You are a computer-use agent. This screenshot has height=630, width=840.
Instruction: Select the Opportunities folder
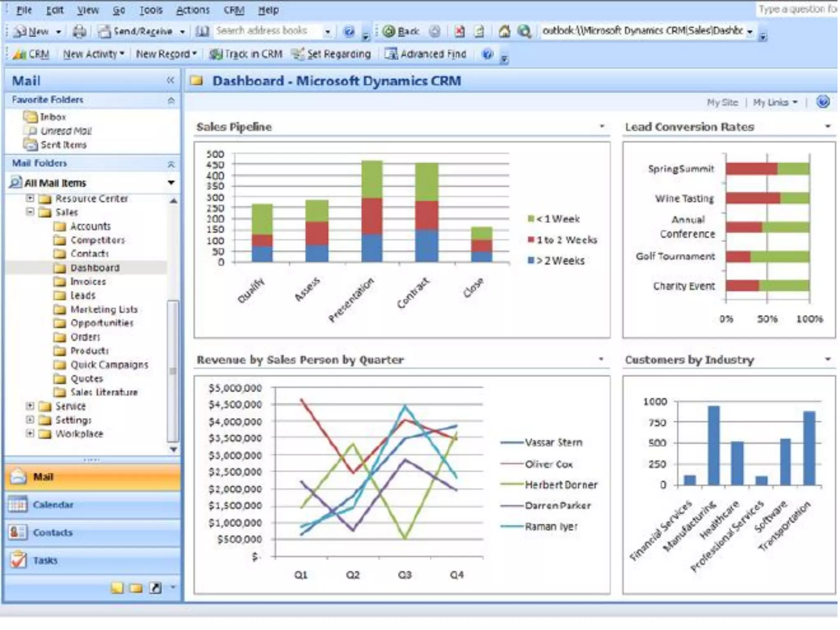coord(102,323)
